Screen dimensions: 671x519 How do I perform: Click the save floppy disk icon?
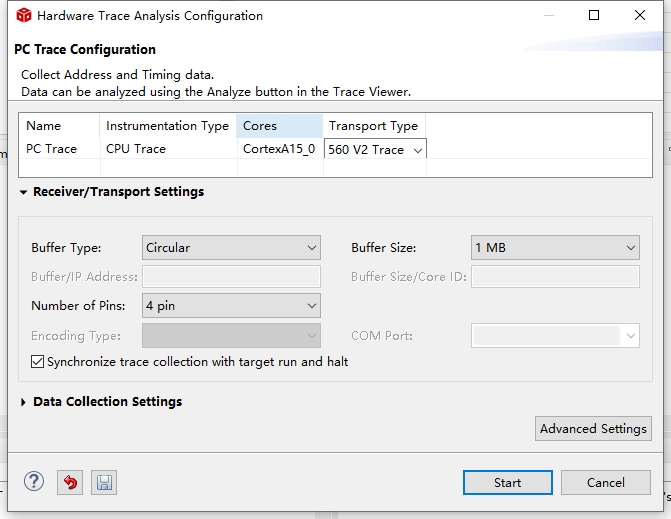pos(104,483)
